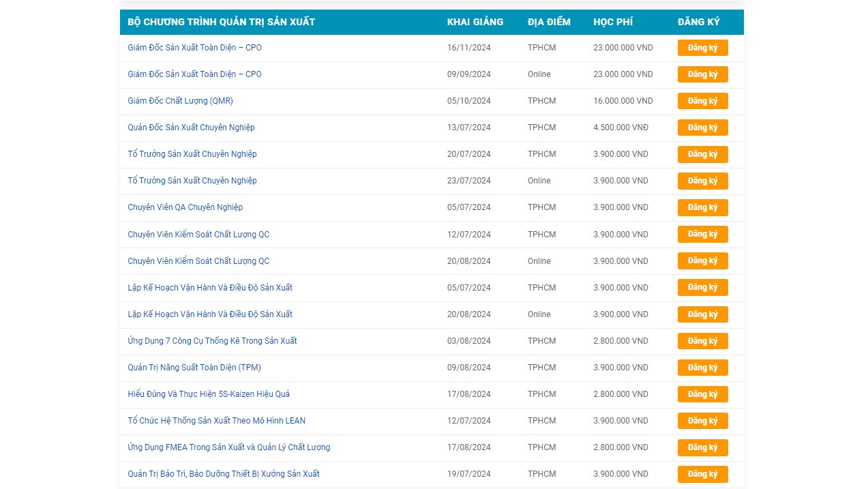The height and width of the screenshot is (489, 868).
Task: Open Chuyên Viên Kiểm Soát Chất Lượng QC TPHCM link
Action: click(198, 235)
